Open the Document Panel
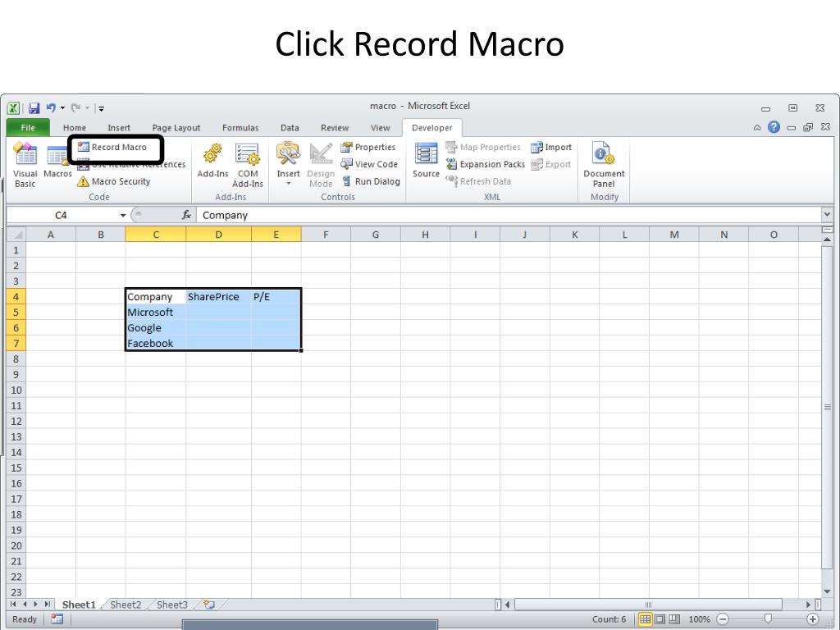840x630 pixels. pos(604,165)
